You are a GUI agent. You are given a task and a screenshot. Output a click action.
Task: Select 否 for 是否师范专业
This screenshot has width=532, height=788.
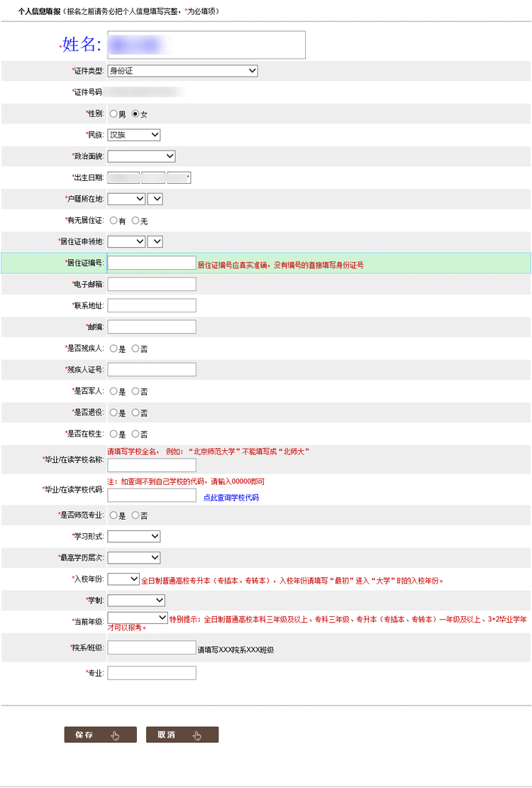pyautogui.click(x=135, y=515)
